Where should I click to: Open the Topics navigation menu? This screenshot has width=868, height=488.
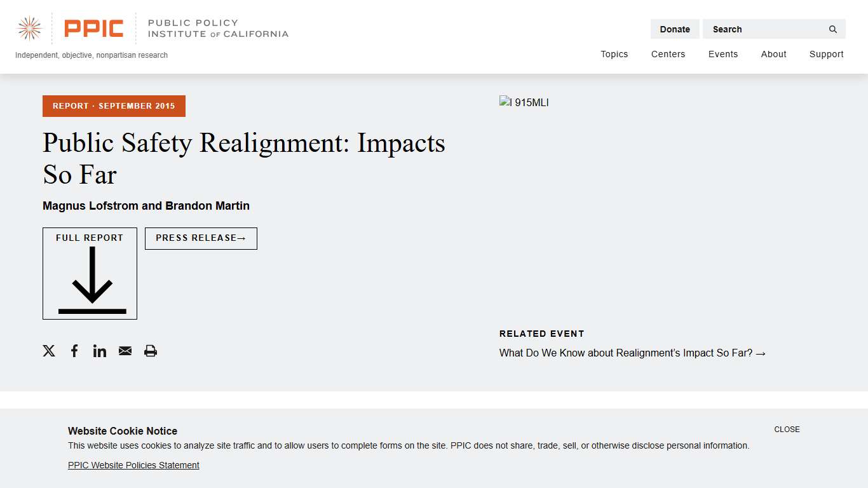614,54
